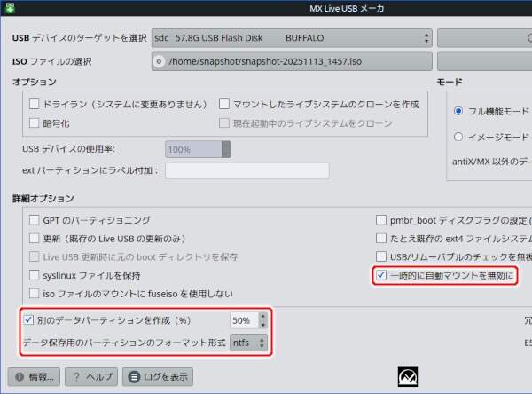Check 更新 (existing Live USB update only)
Viewport: 532px width, 394px height.
35,239
